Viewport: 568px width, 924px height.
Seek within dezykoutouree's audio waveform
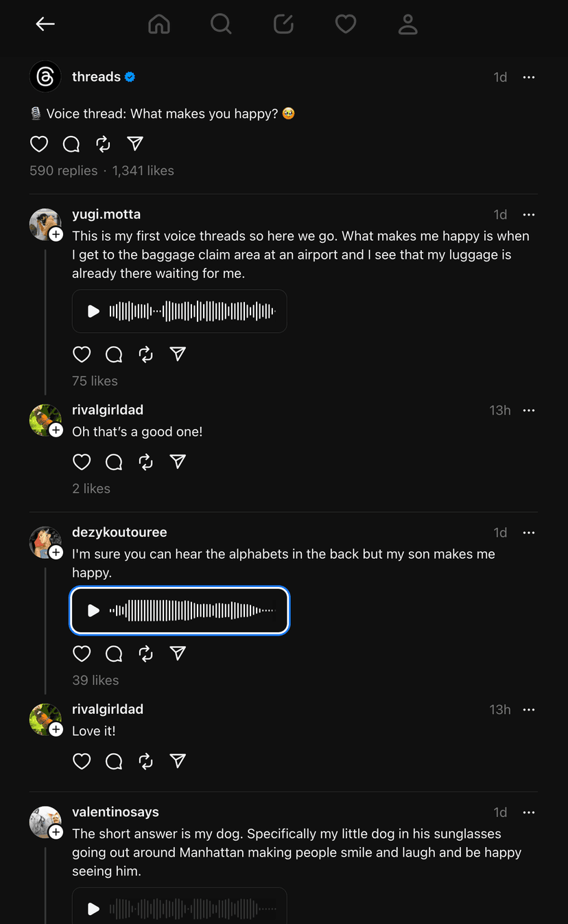(192, 610)
